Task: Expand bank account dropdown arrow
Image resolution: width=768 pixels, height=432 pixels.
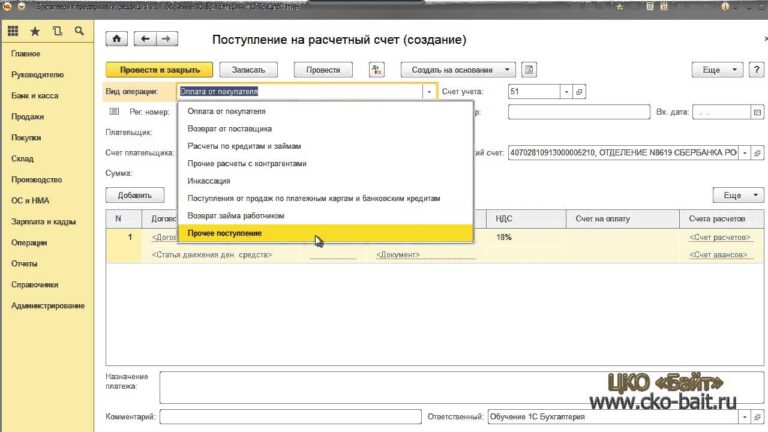Action: coord(744,153)
